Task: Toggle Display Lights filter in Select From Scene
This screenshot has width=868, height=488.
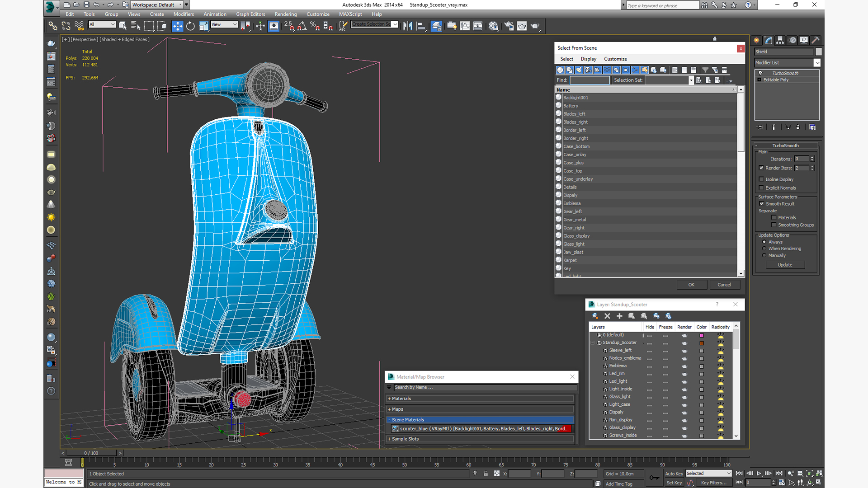Action: click(x=579, y=70)
